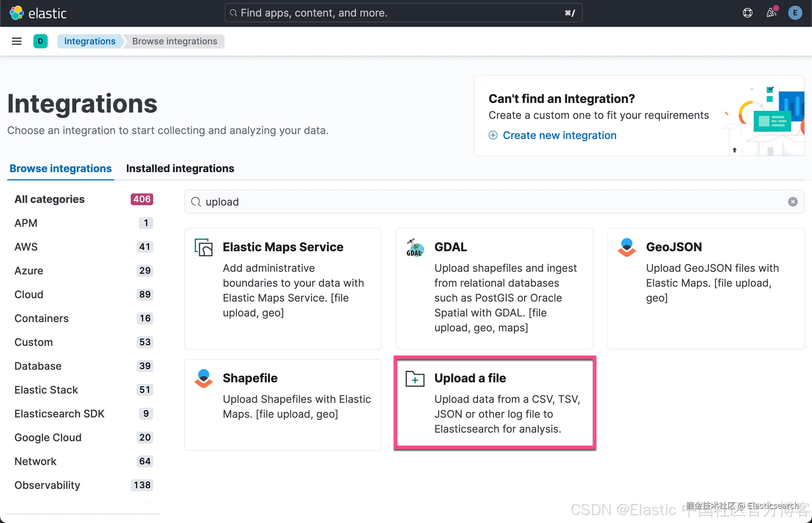Open the newsfeed notifications icon

coord(771,13)
